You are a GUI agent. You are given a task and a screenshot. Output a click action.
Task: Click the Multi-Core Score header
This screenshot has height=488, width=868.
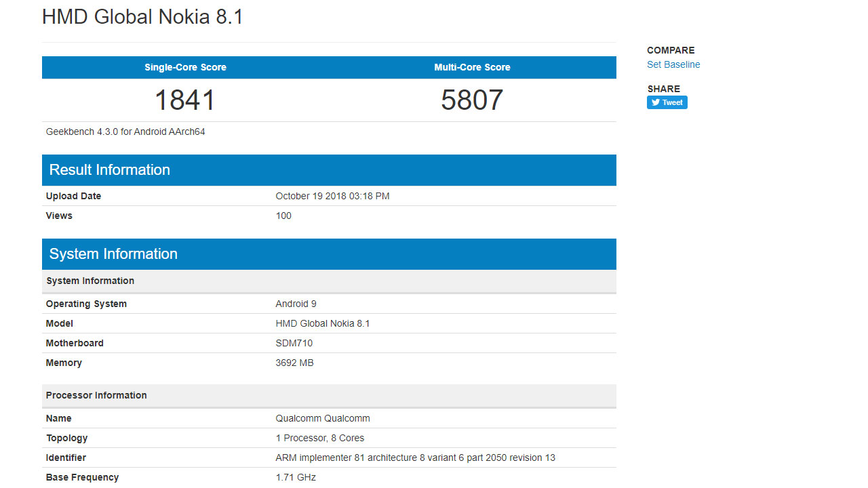point(472,67)
